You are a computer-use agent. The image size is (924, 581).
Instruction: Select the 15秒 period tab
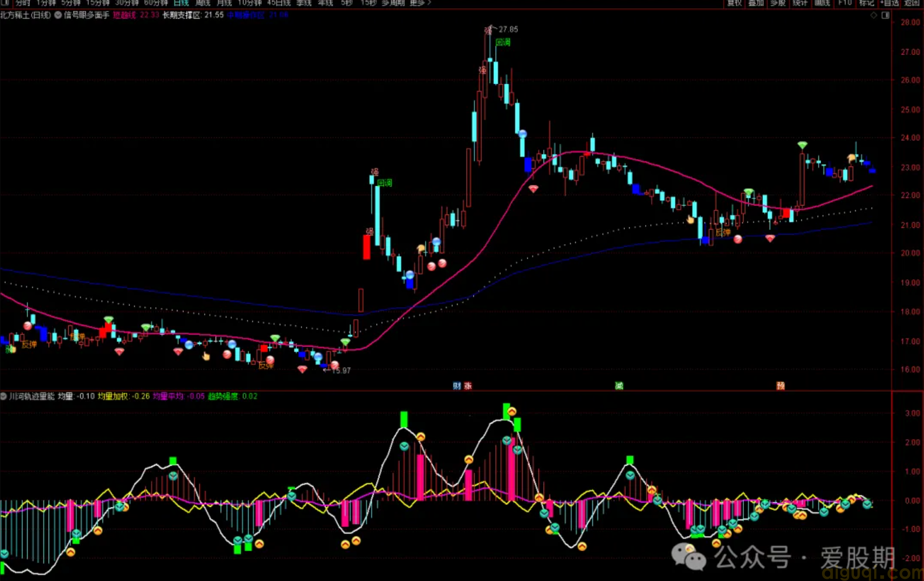[368, 3]
